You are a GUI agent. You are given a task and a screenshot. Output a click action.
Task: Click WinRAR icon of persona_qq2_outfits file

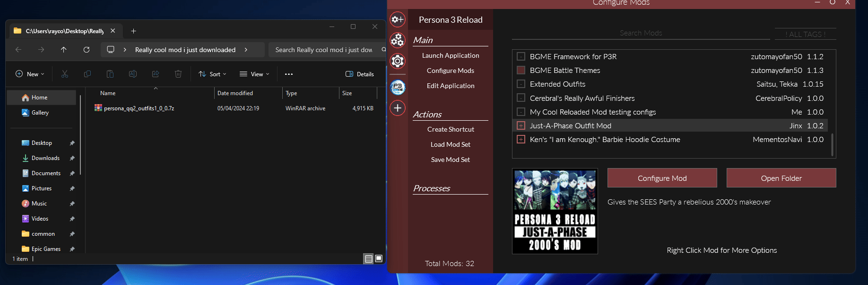coord(98,108)
